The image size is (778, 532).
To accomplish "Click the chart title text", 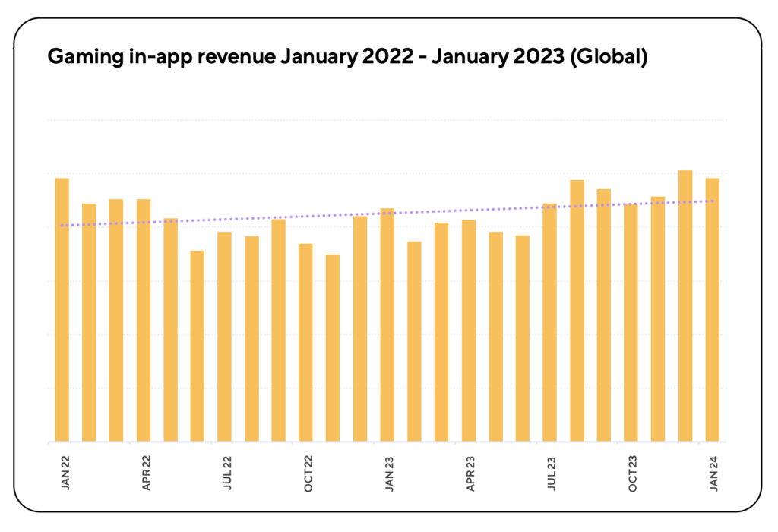I will [347, 57].
